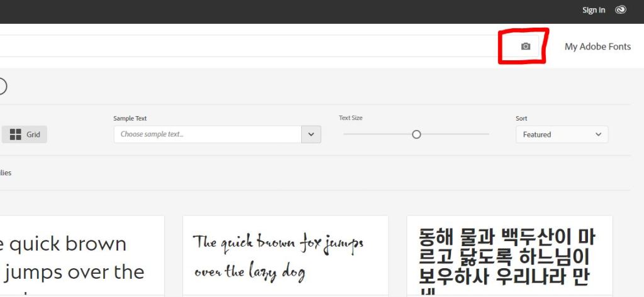Click the camera visual search icon
This screenshot has width=644, height=297.
pos(526,46)
